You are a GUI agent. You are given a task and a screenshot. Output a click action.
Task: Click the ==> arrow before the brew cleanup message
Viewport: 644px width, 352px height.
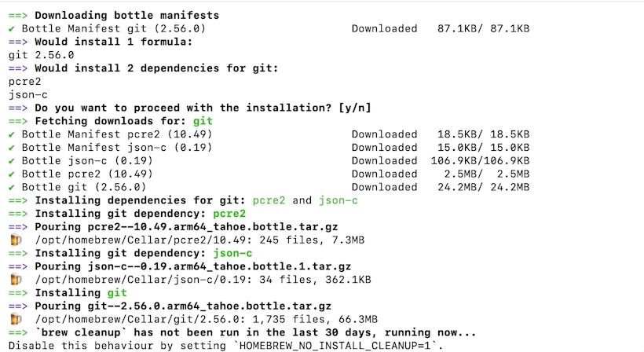click(x=18, y=332)
